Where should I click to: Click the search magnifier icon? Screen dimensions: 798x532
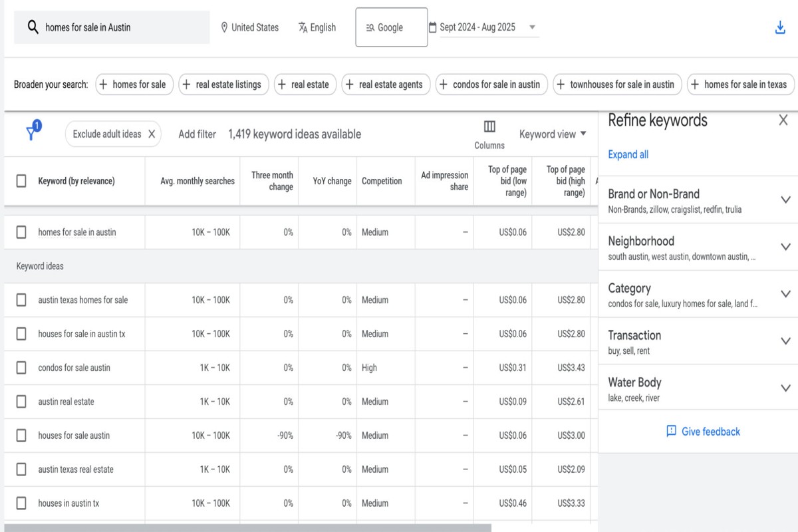coord(33,27)
